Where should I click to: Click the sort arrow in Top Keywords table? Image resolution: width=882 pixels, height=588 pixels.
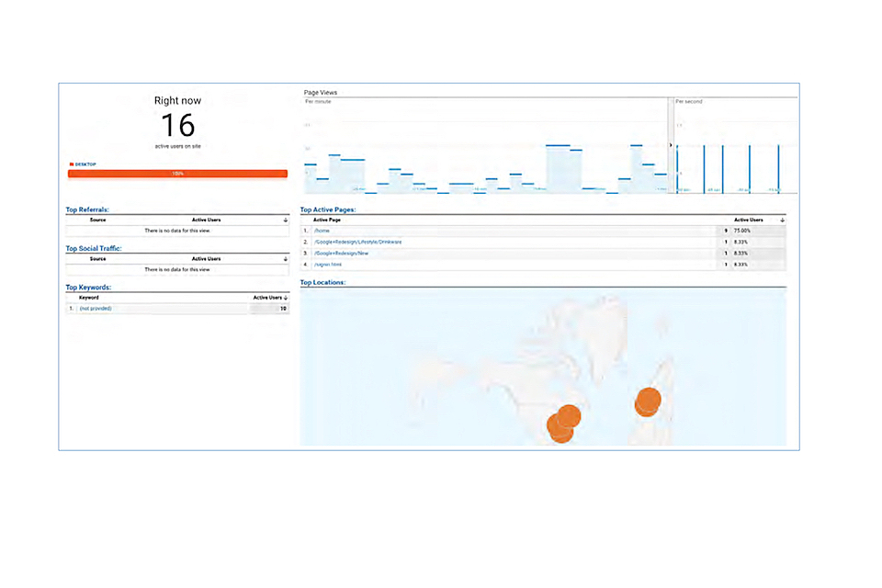(286, 298)
